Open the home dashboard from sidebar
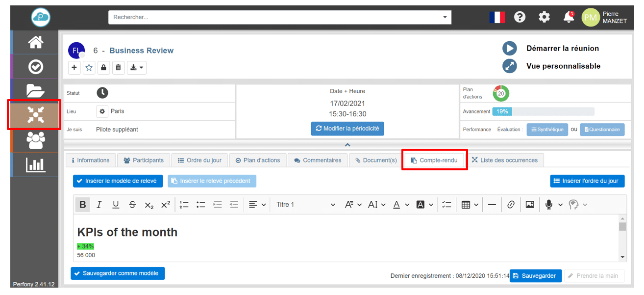644x295 pixels. pos(35,43)
